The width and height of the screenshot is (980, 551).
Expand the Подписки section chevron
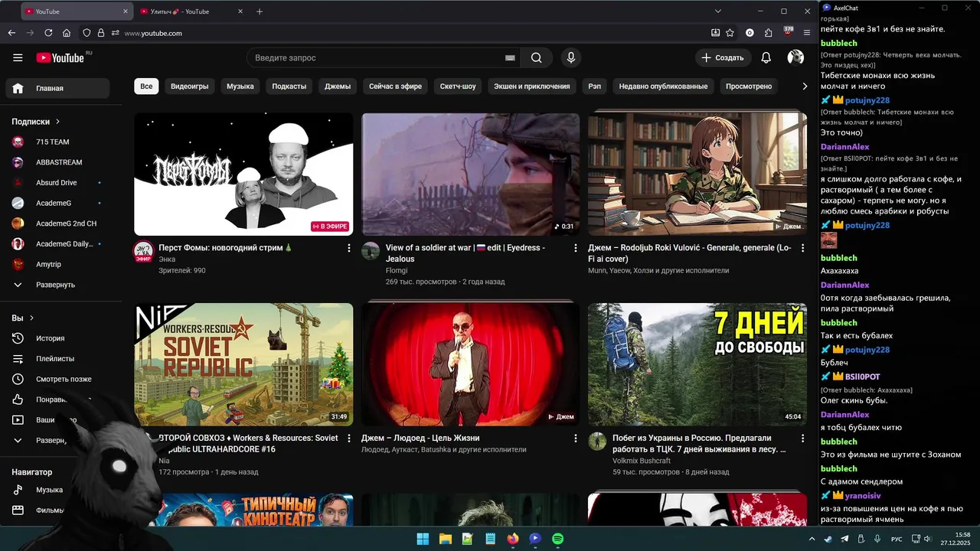57,122
